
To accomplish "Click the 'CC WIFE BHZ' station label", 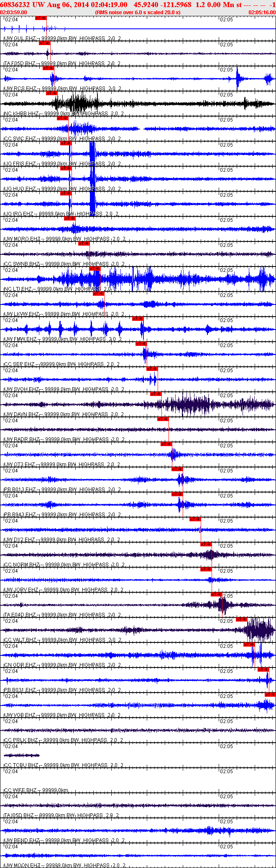I will (x=20, y=790).
